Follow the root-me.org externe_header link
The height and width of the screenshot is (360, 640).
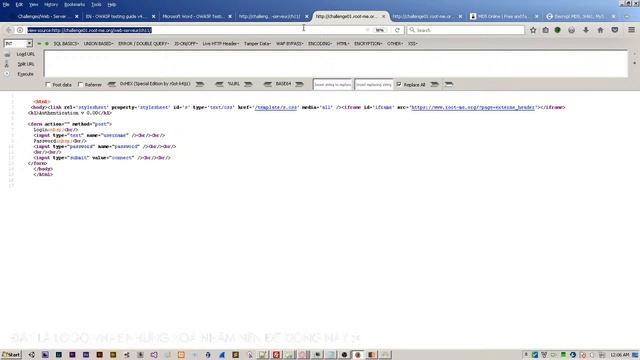[x=473, y=107]
